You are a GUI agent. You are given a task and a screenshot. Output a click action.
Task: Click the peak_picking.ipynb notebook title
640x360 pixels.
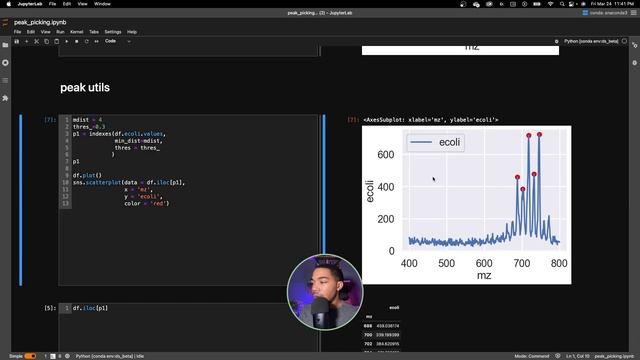(x=40, y=22)
